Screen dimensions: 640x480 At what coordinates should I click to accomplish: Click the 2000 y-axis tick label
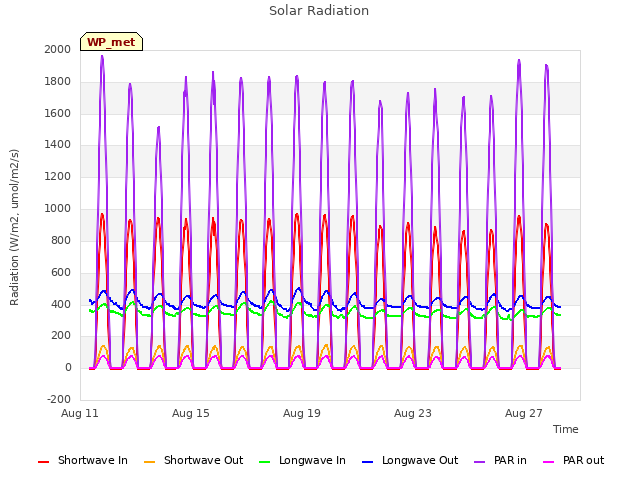(x=58, y=49)
